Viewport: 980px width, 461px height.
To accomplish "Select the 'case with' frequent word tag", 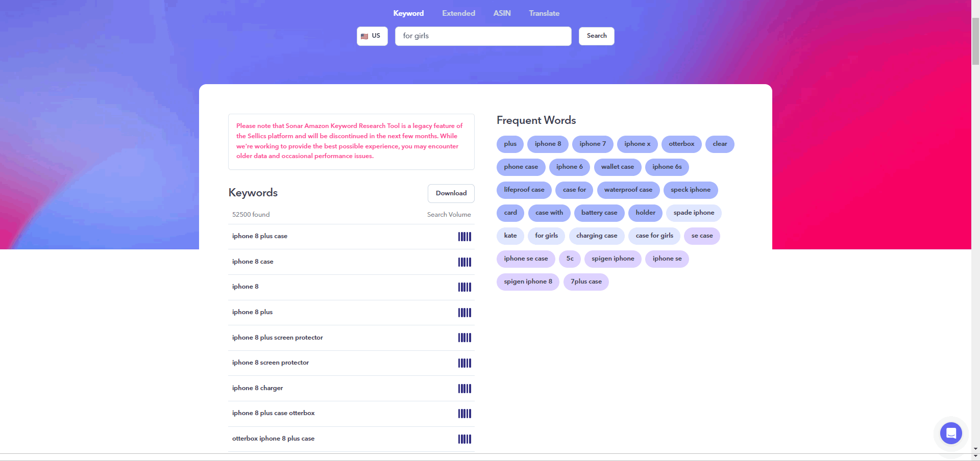I will [x=549, y=213].
